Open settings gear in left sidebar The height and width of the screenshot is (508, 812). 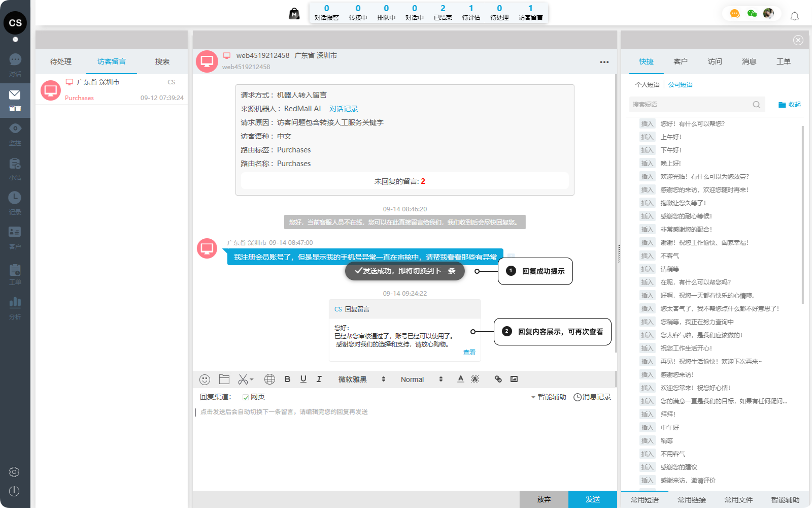point(14,472)
